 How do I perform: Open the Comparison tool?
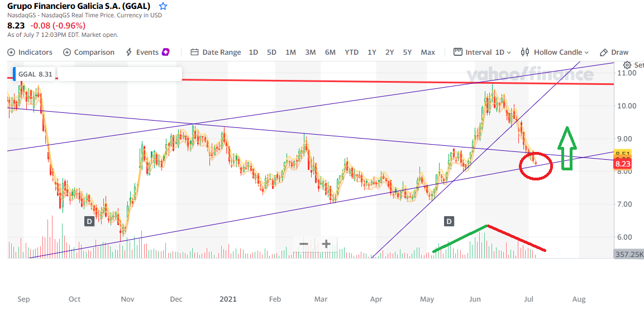89,52
